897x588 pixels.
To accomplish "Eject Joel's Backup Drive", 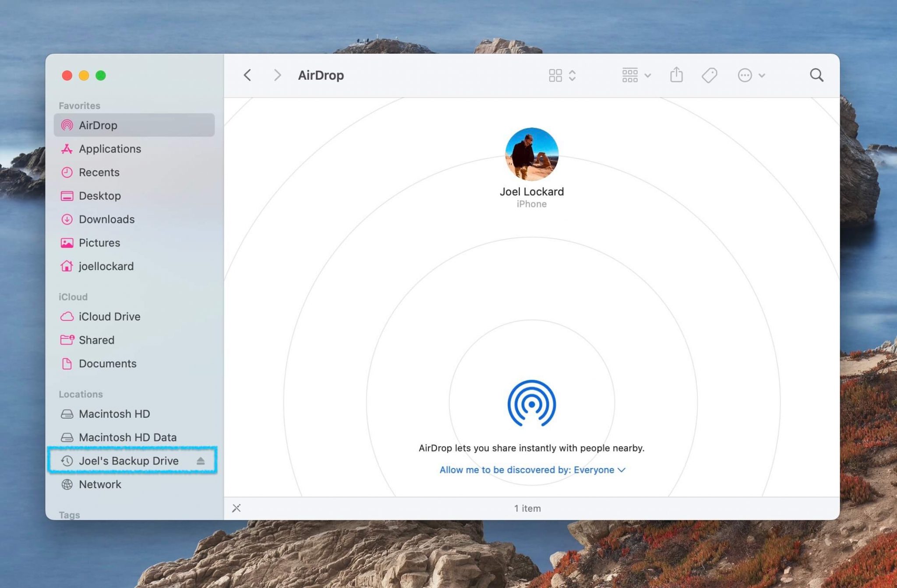I will [201, 461].
